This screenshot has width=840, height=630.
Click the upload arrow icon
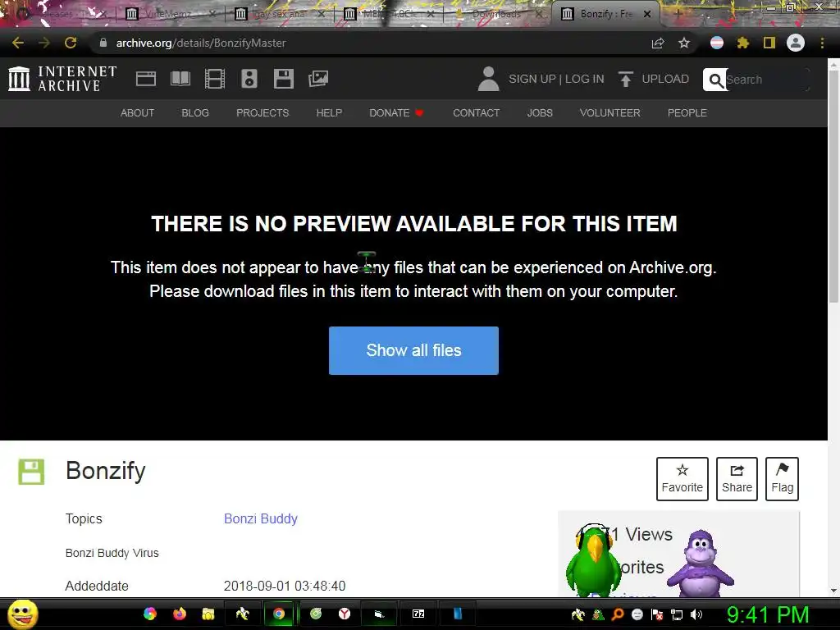[x=625, y=79]
